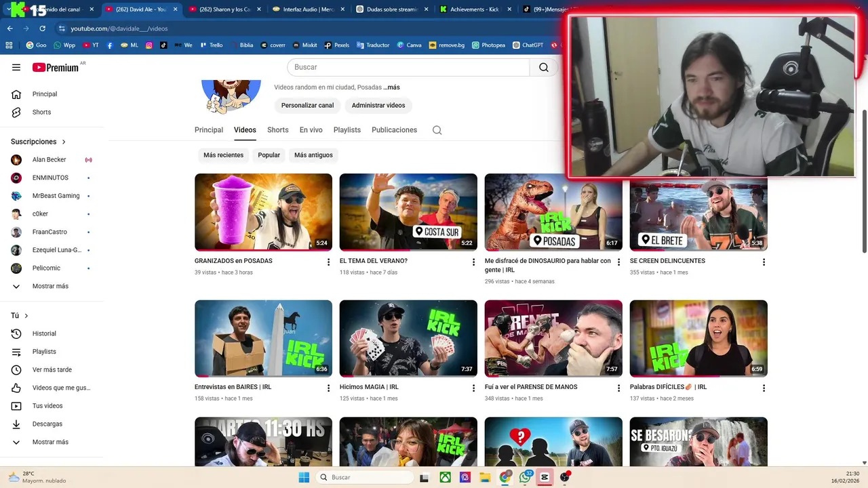Screen dimensions: 868x488
Task: Close the Interfaz Audio browser tab
Action: pos(342,9)
